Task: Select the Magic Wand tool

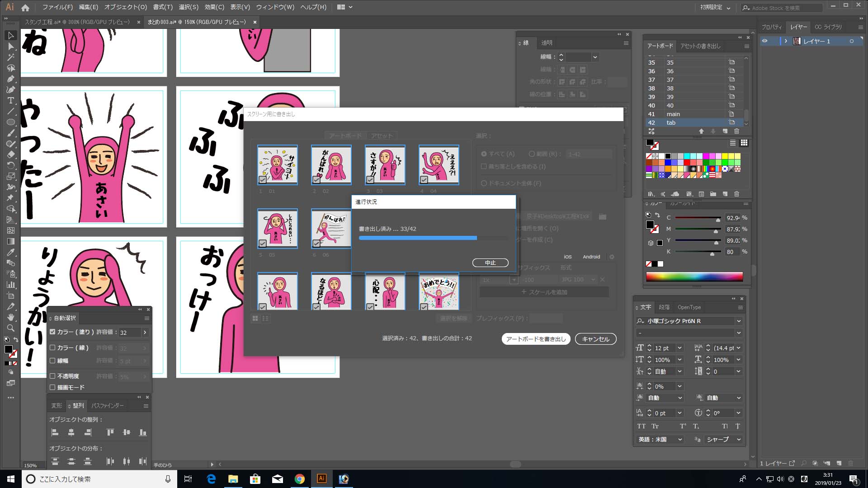Action: click(11, 57)
